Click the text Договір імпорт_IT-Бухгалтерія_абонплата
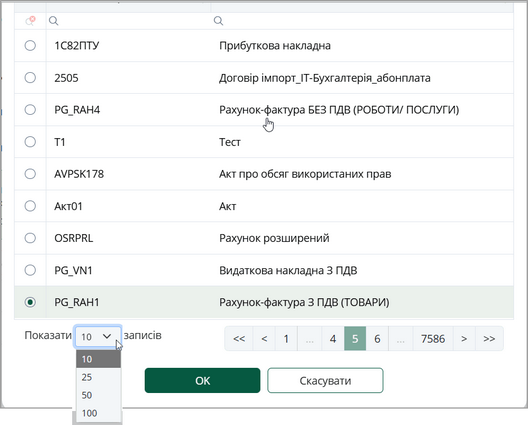The width and height of the screenshot is (528, 425). [x=325, y=78]
